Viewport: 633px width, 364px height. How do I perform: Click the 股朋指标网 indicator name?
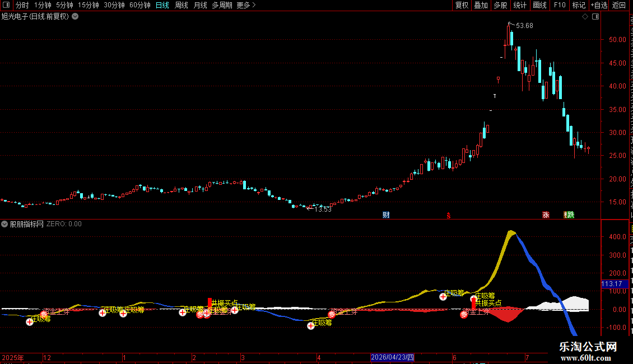pos(27,224)
